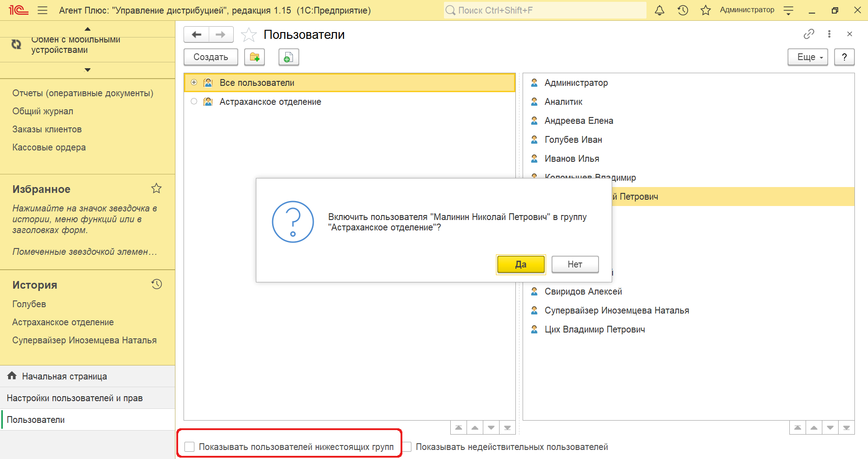868x459 pixels.
Task: Click the notifications bell icon
Action: coord(660,10)
